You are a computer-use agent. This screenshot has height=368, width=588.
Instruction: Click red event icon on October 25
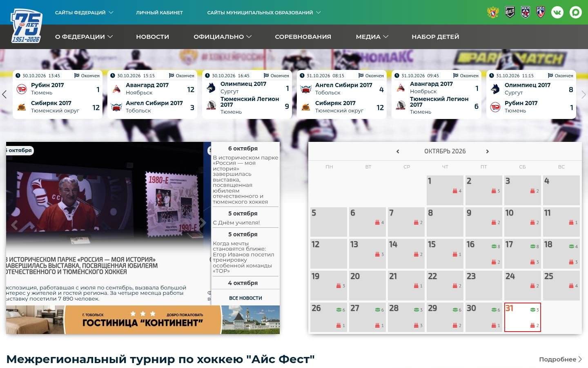pyautogui.click(x=571, y=286)
